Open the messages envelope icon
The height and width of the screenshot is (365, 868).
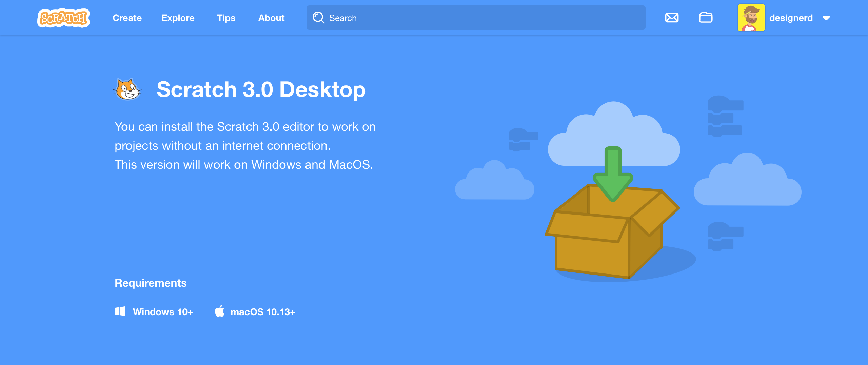tap(672, 18)
